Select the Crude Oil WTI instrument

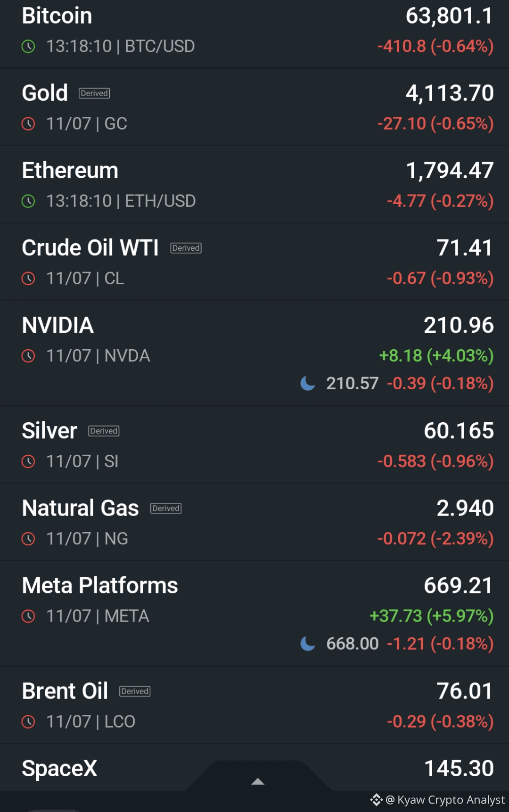click(254, 262)
